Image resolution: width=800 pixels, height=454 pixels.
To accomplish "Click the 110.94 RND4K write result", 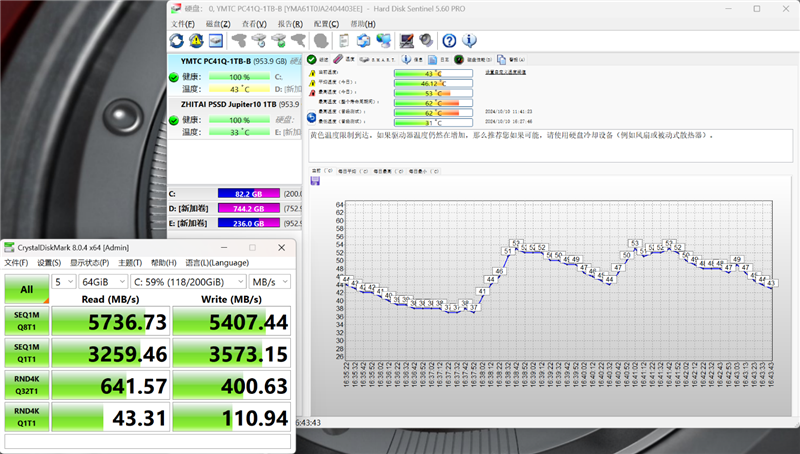I will tap(232, 417).
